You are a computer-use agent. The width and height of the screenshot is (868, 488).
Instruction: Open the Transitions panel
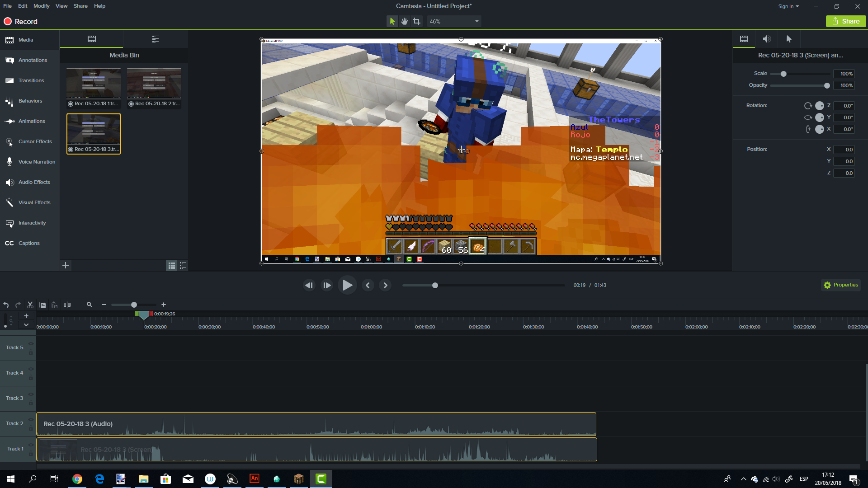click(x=29, y=80)
